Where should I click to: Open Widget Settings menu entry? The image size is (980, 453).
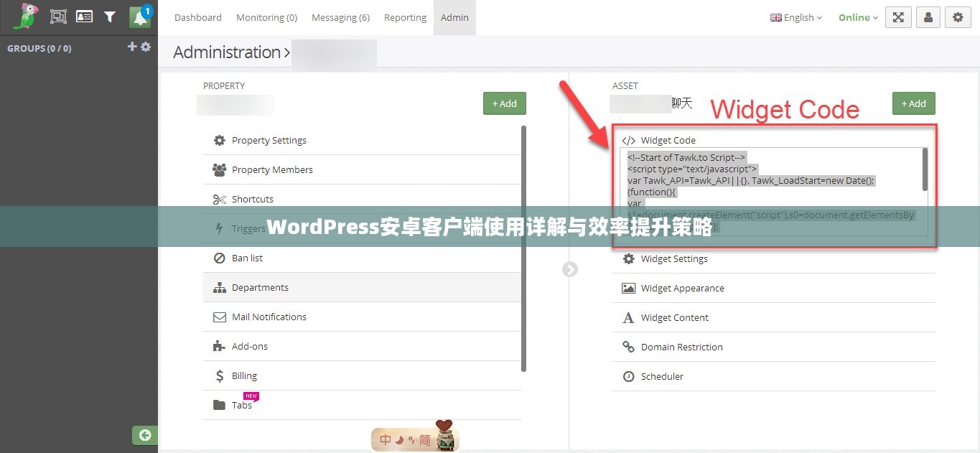tap(774, 258)
